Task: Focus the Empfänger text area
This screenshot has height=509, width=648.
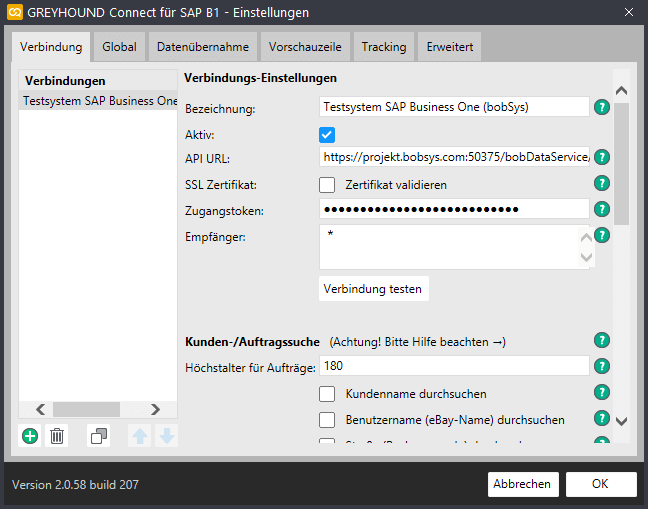Action: (454, 247)
